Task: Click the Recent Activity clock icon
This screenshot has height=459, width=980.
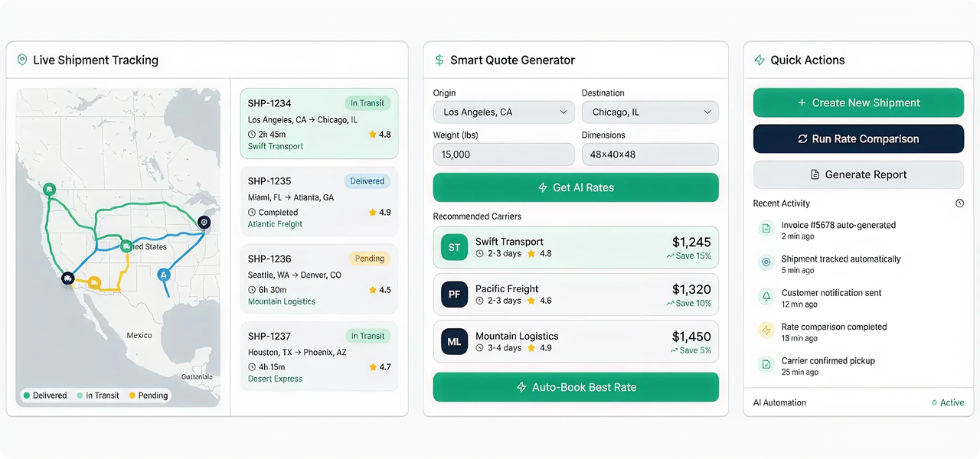Action: pyautogui.click(x=959, y=203)
